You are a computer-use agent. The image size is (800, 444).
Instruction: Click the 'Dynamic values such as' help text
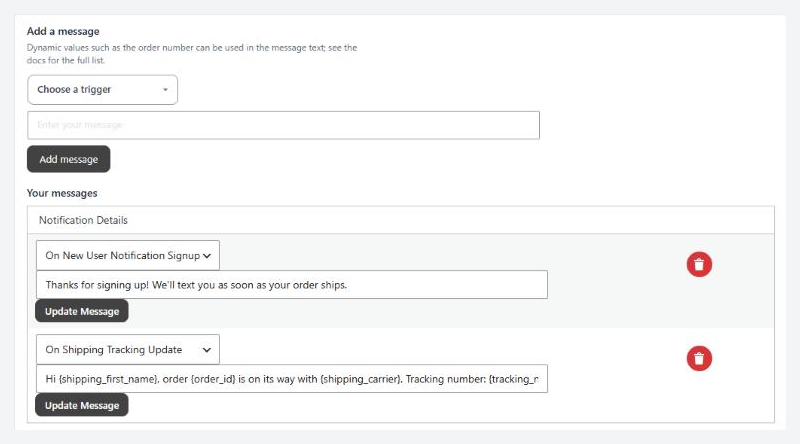[192, 54]
